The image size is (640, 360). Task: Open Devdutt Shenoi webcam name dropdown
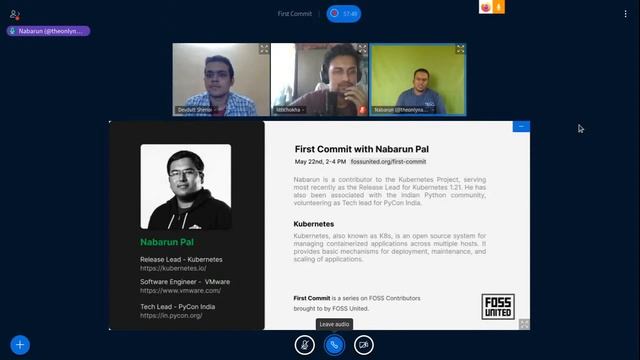pyautogui.click(x=195, y=110)
